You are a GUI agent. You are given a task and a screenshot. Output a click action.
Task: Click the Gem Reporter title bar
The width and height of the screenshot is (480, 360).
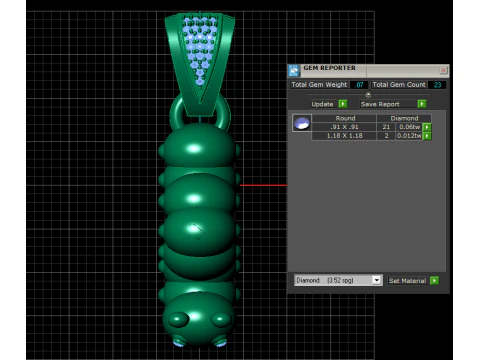coord(368,70)
